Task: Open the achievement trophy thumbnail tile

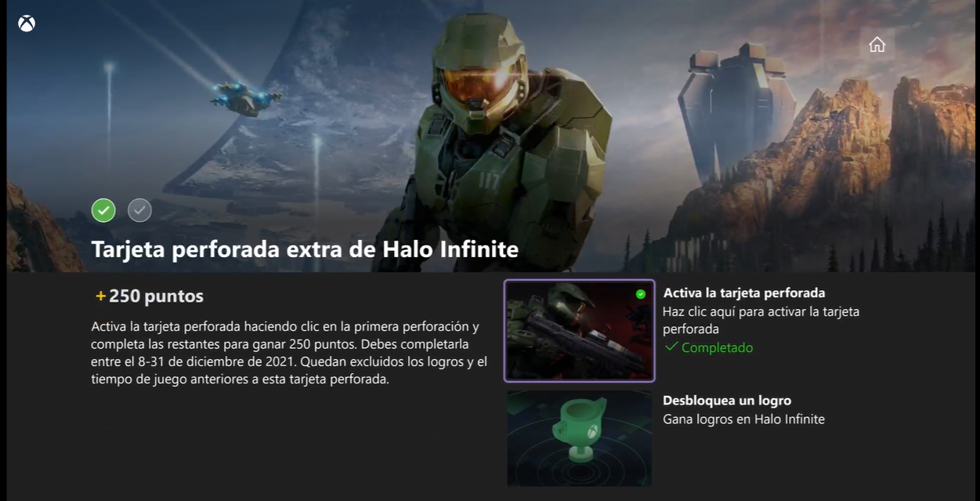Action: tap(579, 438)
